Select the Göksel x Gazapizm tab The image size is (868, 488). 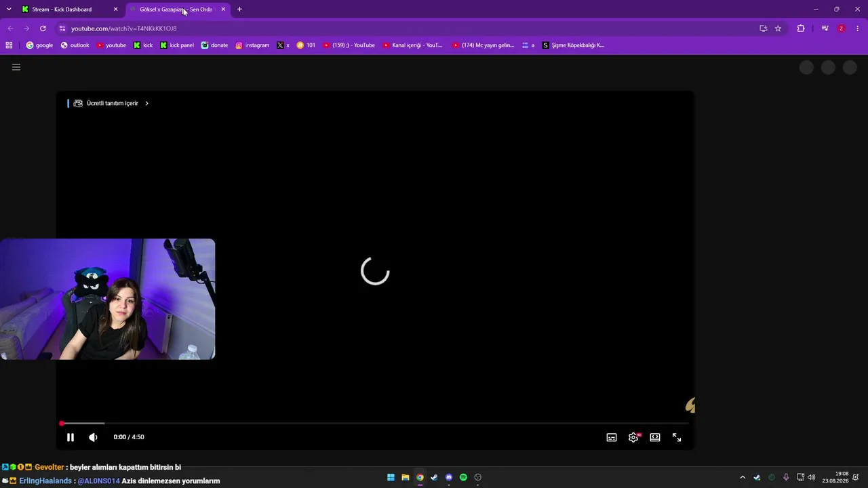176,9
